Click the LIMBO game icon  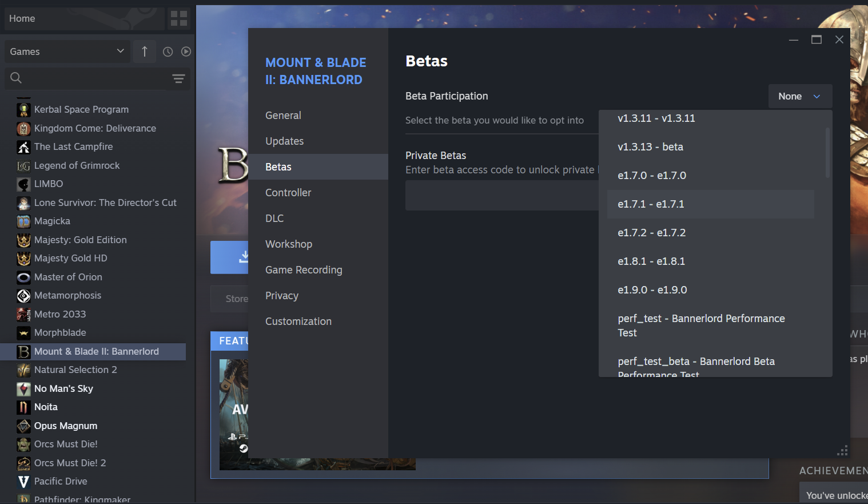tap(23, 184)
